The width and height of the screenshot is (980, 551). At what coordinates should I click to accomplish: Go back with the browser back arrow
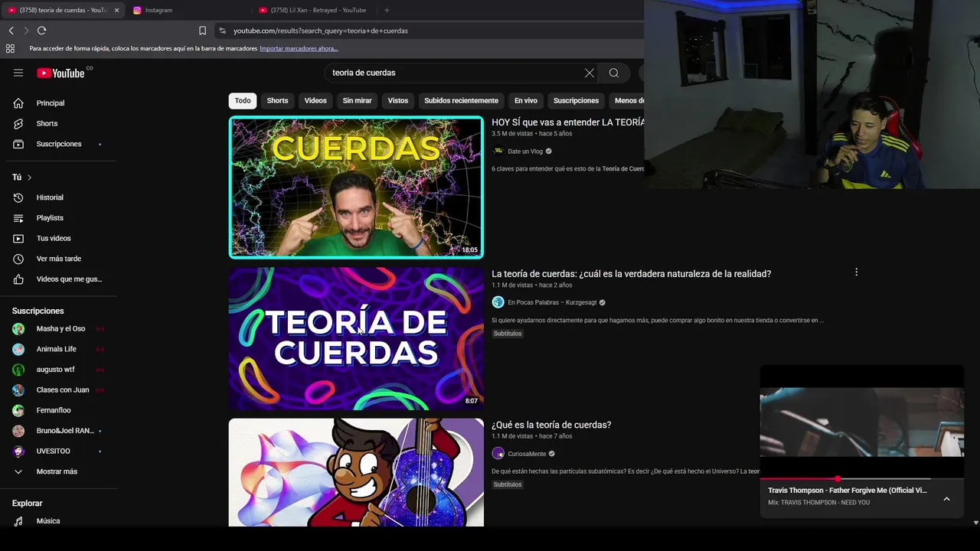coord(11,31)
